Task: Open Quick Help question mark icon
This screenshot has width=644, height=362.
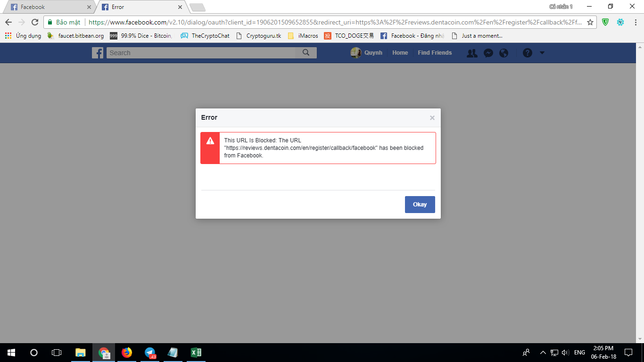Action: coord(528,53)
